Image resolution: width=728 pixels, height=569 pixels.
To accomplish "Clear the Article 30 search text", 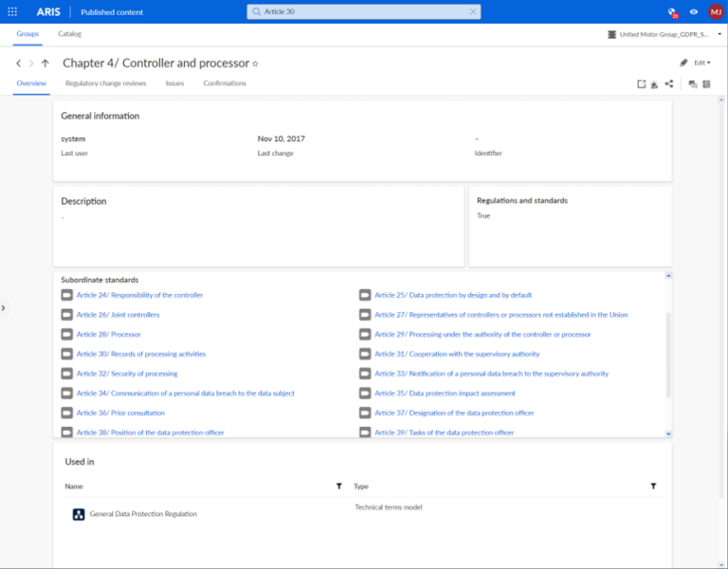I will click(472, 12).
